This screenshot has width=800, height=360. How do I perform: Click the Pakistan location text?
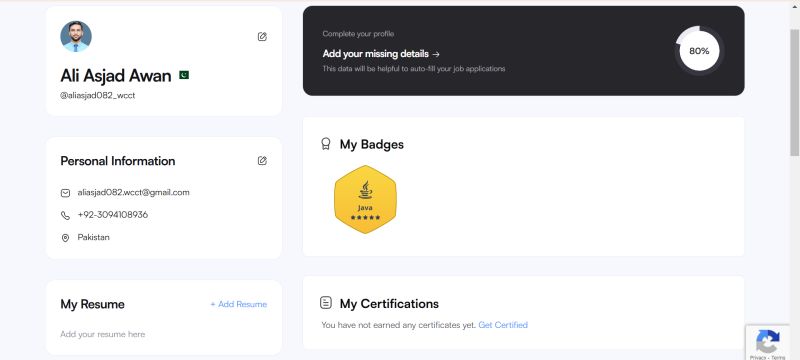tap(93, 237)
